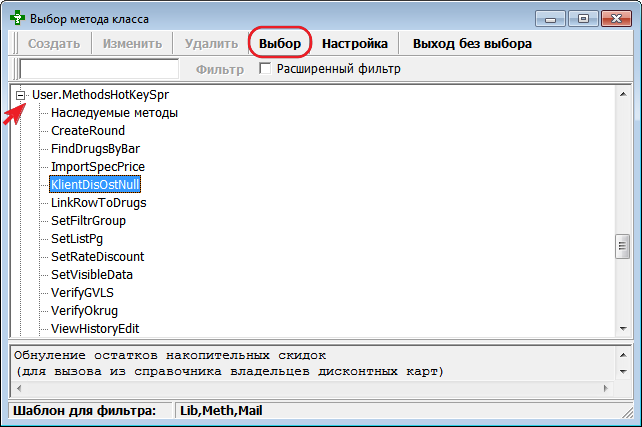642x427 pixels.
Task: Open the Настройка toolbar item
Action: tap(354, 44)
